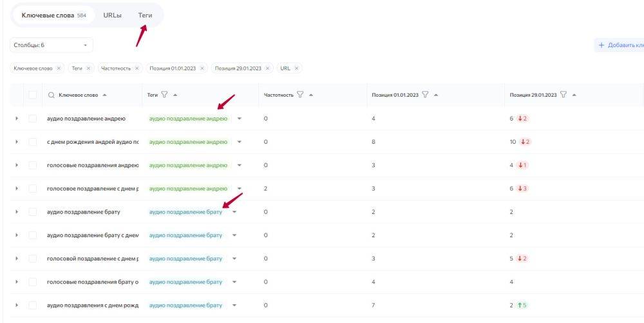Toggle the select-all checkbox in header
The image size is (644, 323).
(32, 95)
